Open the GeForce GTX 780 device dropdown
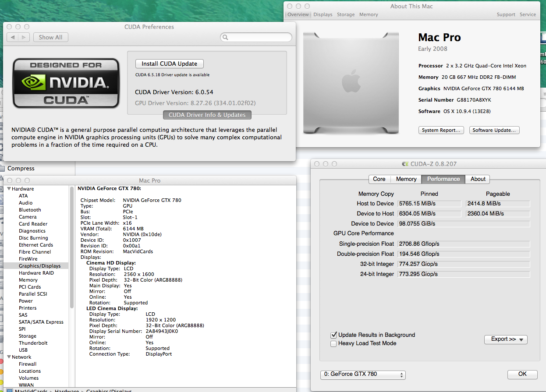 (363, 374)
